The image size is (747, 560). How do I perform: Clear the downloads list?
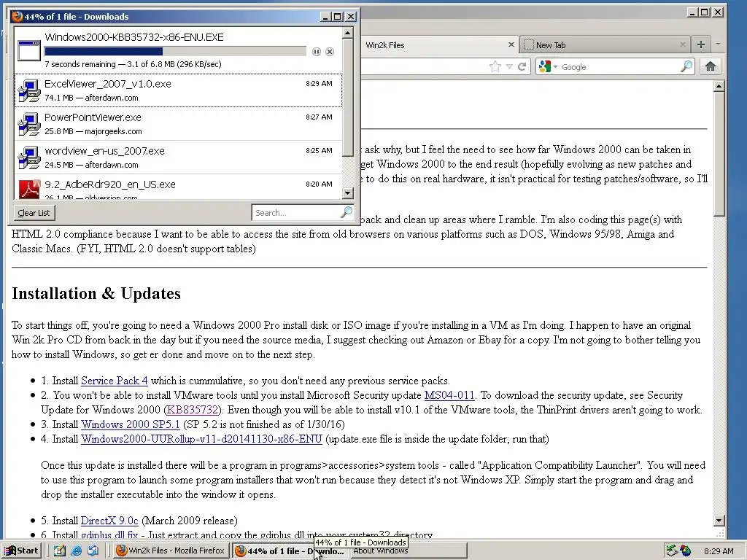click(34, 213)
